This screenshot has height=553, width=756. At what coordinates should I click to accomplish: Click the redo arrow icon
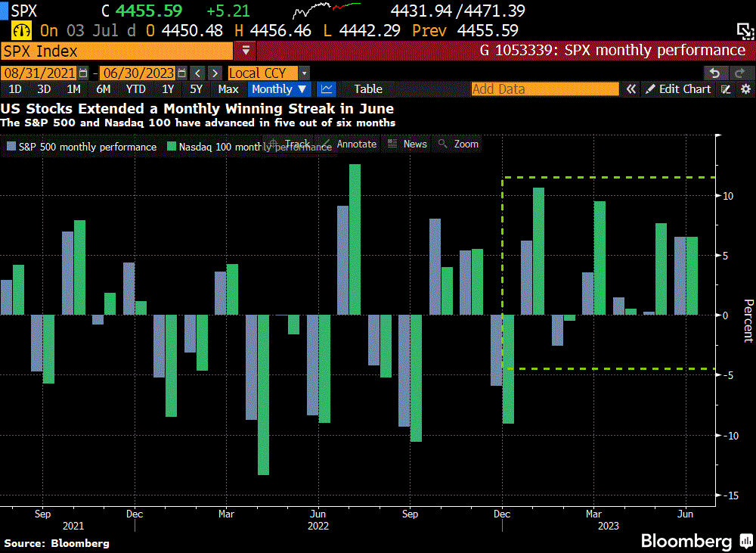coord(740,73)
